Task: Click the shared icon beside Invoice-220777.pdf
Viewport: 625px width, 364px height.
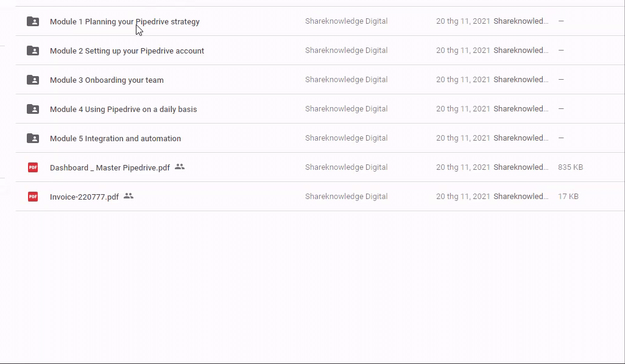Action: coord(129,196)
